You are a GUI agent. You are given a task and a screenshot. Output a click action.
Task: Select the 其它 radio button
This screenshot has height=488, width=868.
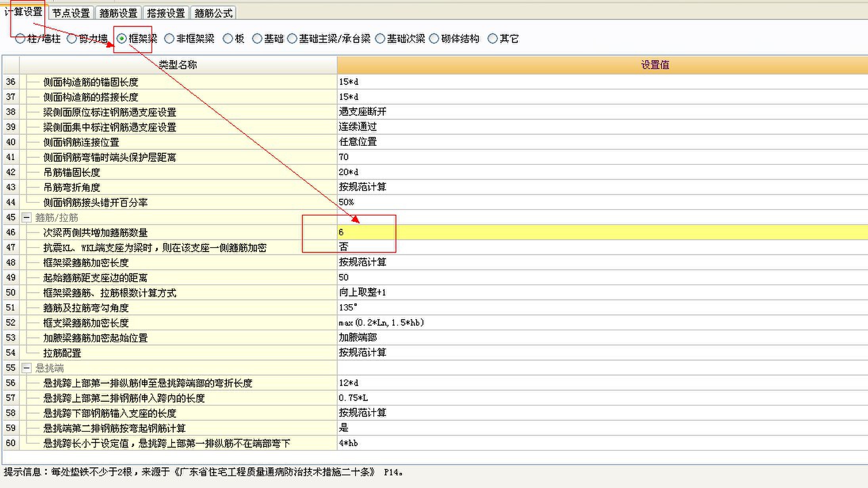pos(493,39)
